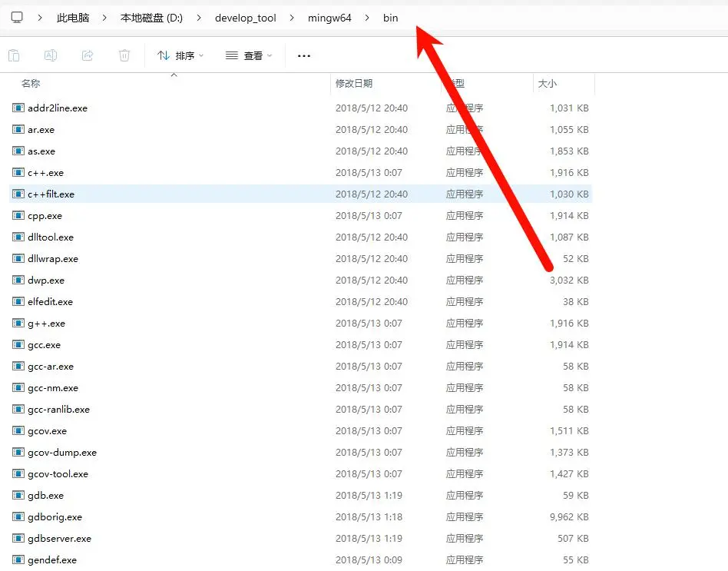Go to 本地磁盘 (D:) in breadcrumb
The height and width of the screenshot is (571, 728).
(151, 18)
